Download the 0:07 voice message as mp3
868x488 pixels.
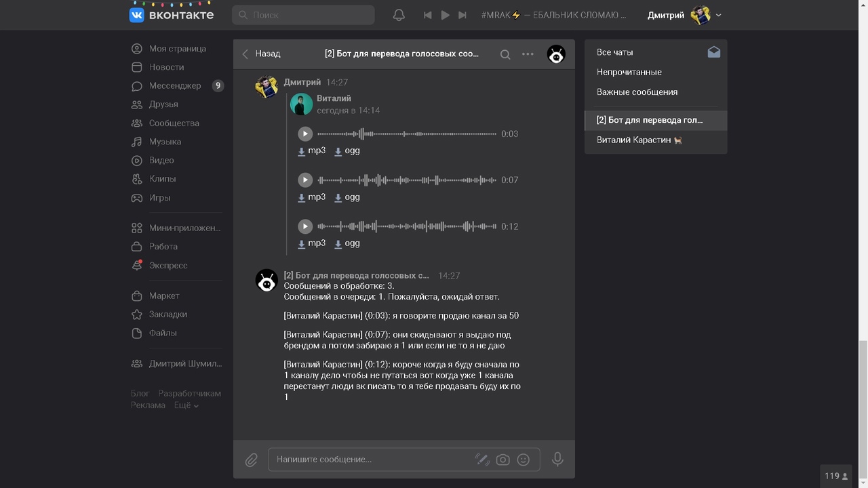tap(312, 197)
